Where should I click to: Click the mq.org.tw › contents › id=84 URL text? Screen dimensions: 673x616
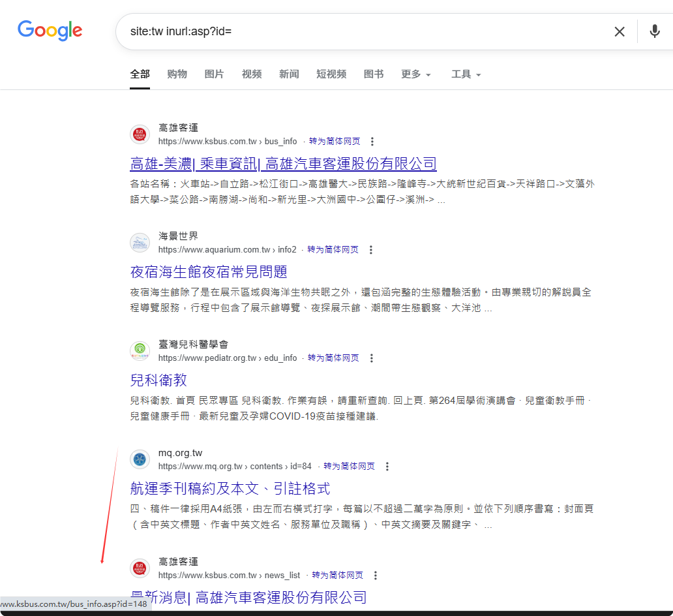pos(235,467)
